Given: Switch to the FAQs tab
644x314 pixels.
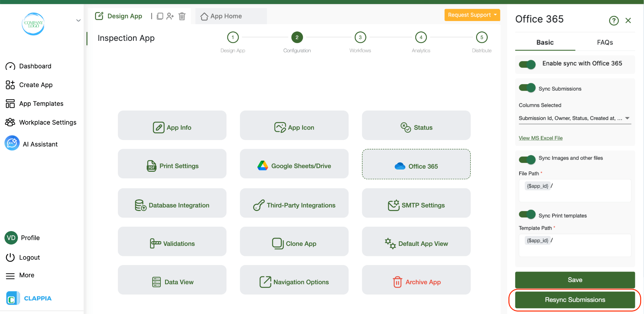Looking at the screenshot, I should pos(605,42).
